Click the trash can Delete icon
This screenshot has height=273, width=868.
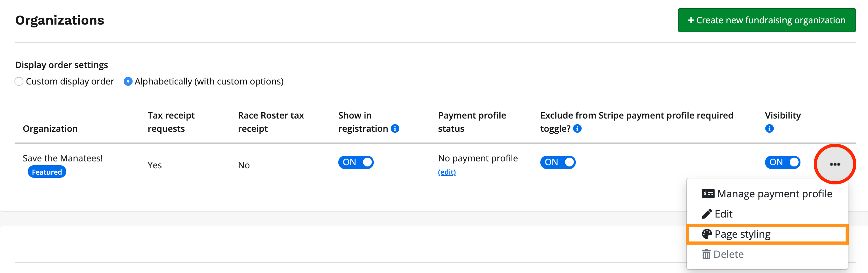click(706, 254)
